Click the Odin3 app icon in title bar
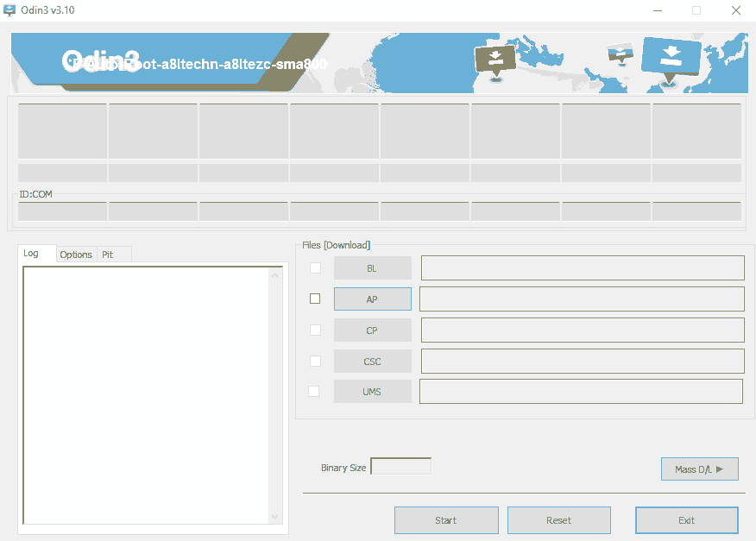The image size is (756, 541). [9, 10]
